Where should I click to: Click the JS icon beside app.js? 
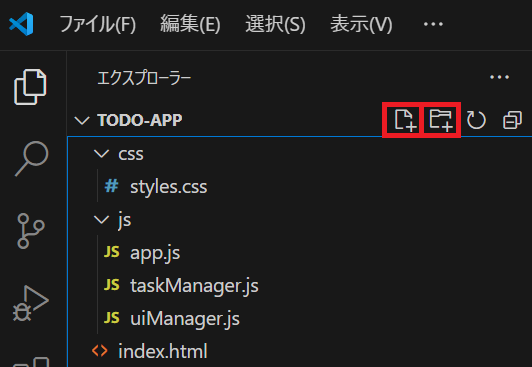tap(112, 252)
